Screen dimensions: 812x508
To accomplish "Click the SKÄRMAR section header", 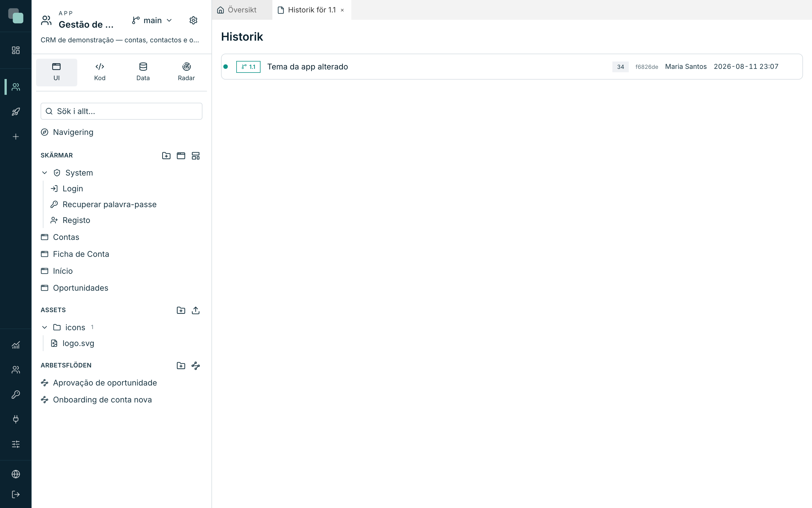I will [57, 155].
